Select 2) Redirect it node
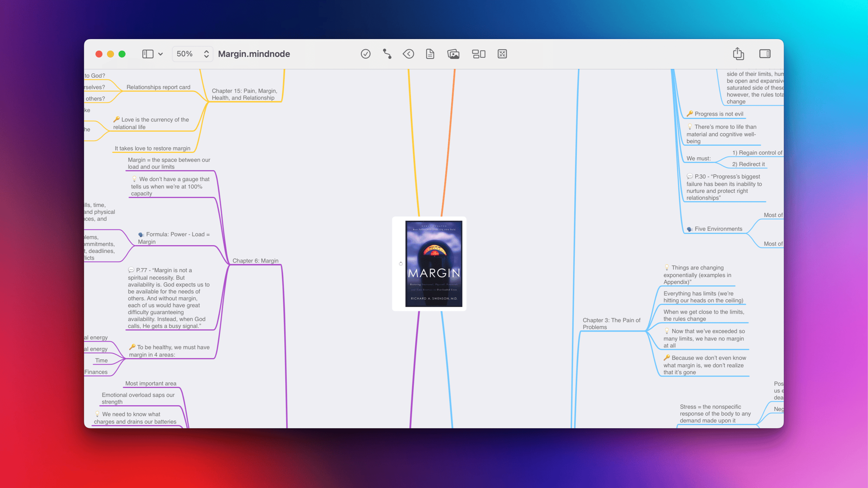 point(748,164)
